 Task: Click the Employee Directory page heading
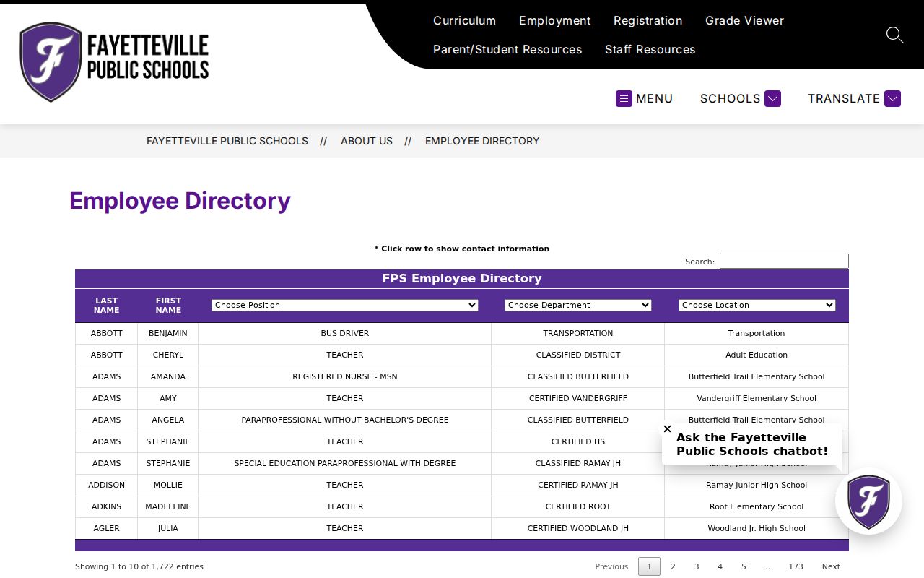180,201
